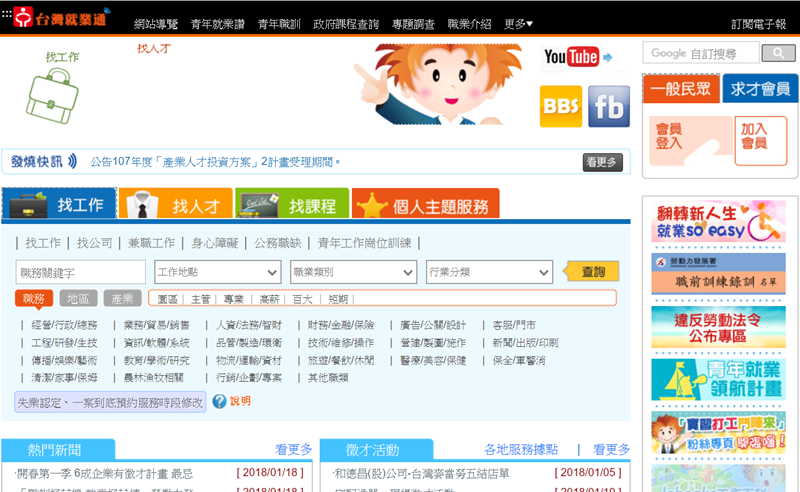Image resolution: width=800 pixels, height=492 pixels.
Task: Expand the 行業分類 dropdown
Action: click(489, 272)
